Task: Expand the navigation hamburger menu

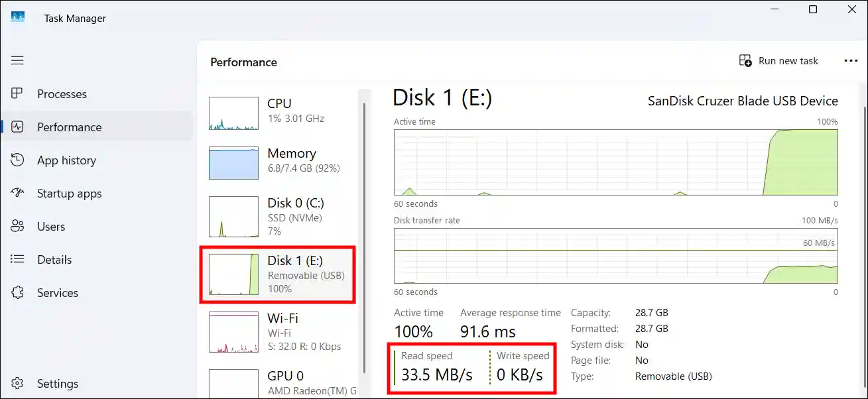Action: click(x=17, y=60)
